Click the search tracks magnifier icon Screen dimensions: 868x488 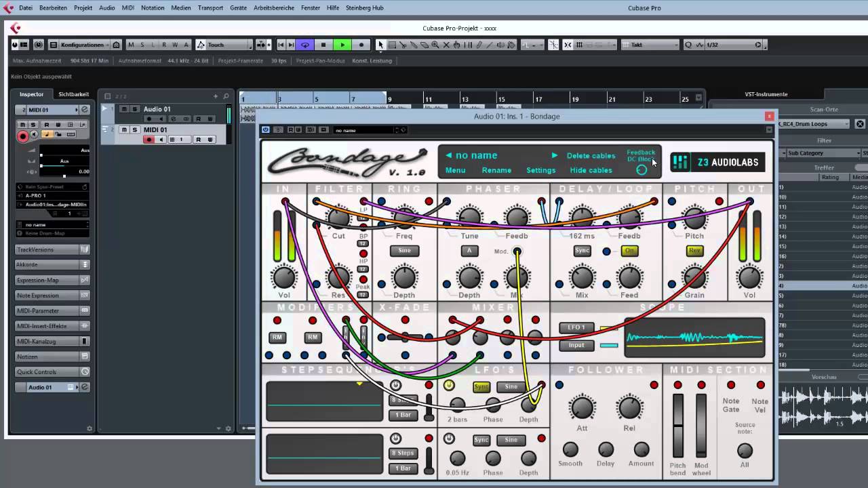point(226,96)
